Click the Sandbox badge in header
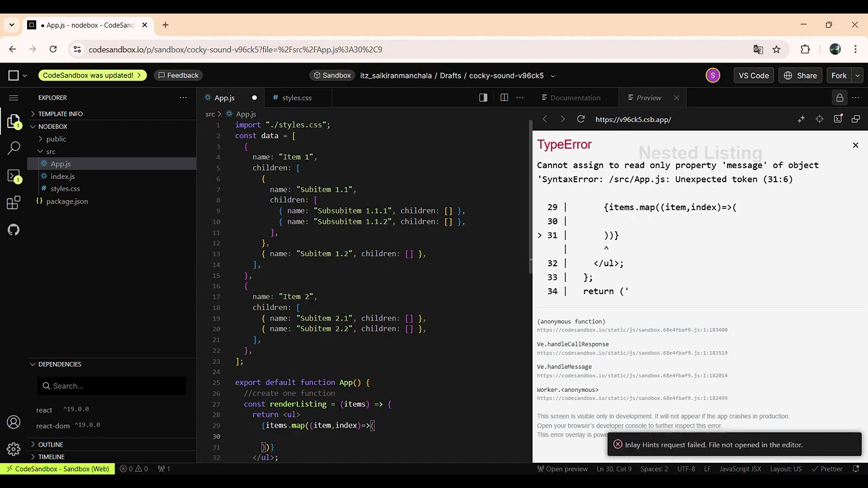Viewport: 868px width, 488px height. 332,75
